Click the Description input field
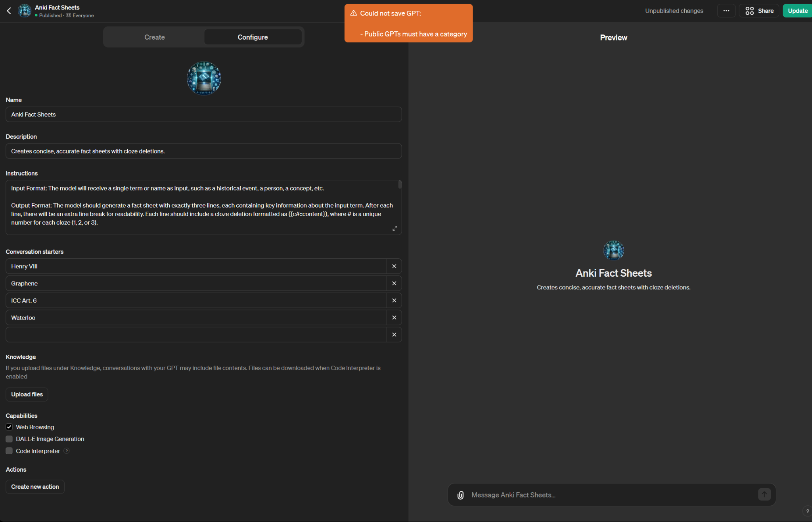The width and height of the screenshot is (812, 522). pos(204,151)
